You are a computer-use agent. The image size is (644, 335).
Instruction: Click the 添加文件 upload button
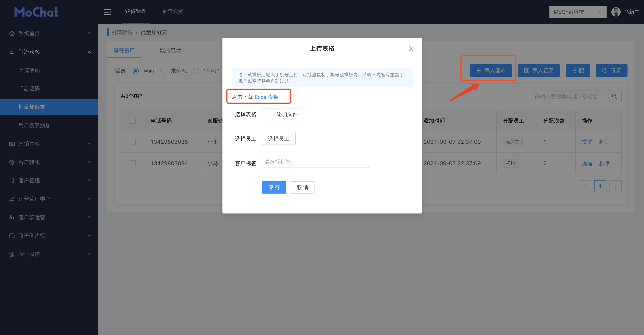(x=283, y=114)
